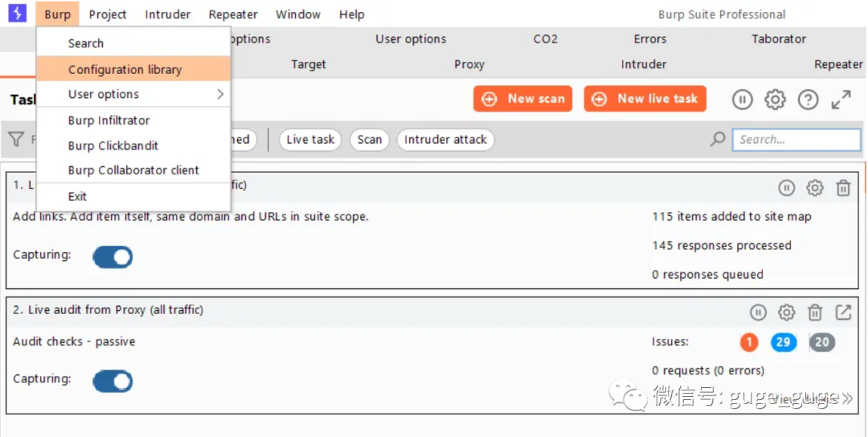Expand User options submenu arrow
This screenshot has height=437, width=868.
coord(220,94)
